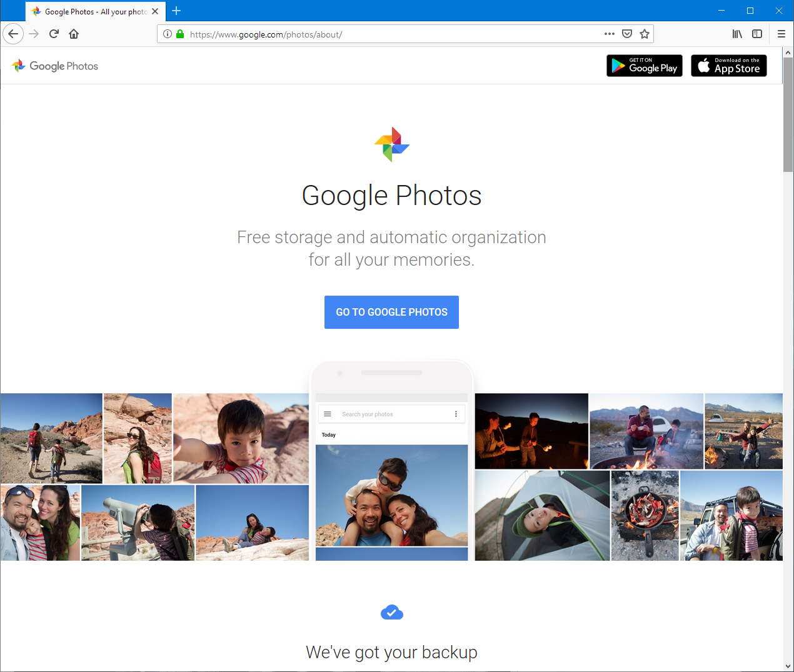794x672 pixels.
Task: Click the vertical scrollbar thumb
Action: (788, 114)
